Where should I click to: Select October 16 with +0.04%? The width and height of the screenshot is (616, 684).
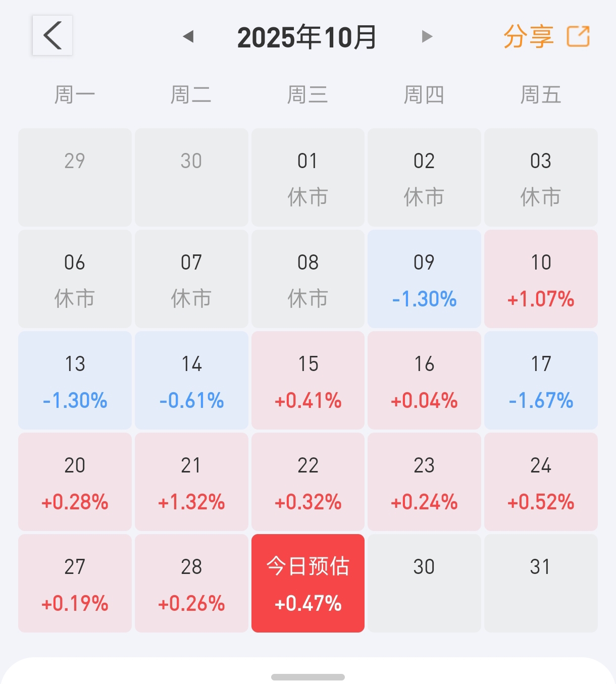click(x=424, y=381)
